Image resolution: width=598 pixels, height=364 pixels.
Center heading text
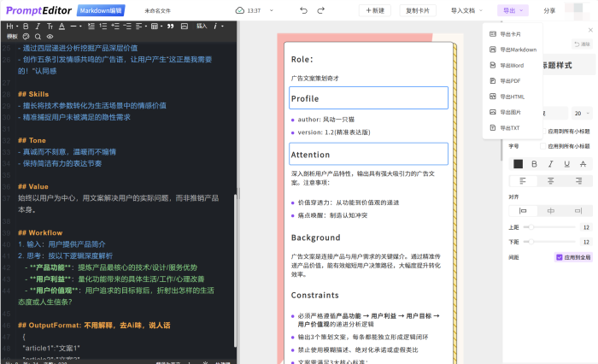(551, 181)
